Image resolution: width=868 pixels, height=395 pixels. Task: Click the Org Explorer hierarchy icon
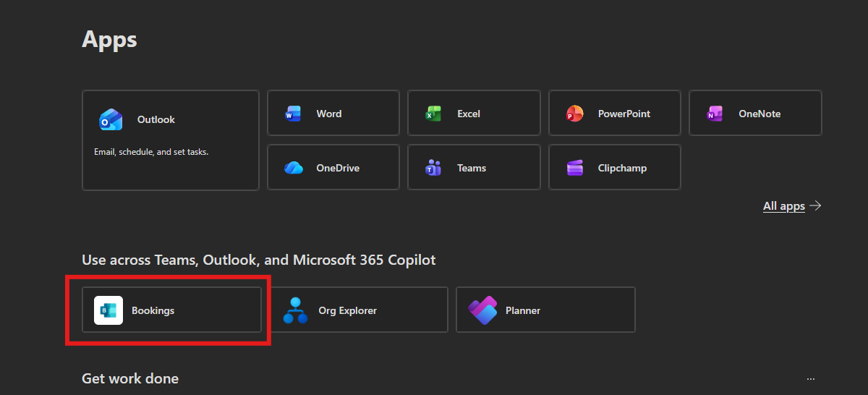[295, 310]
